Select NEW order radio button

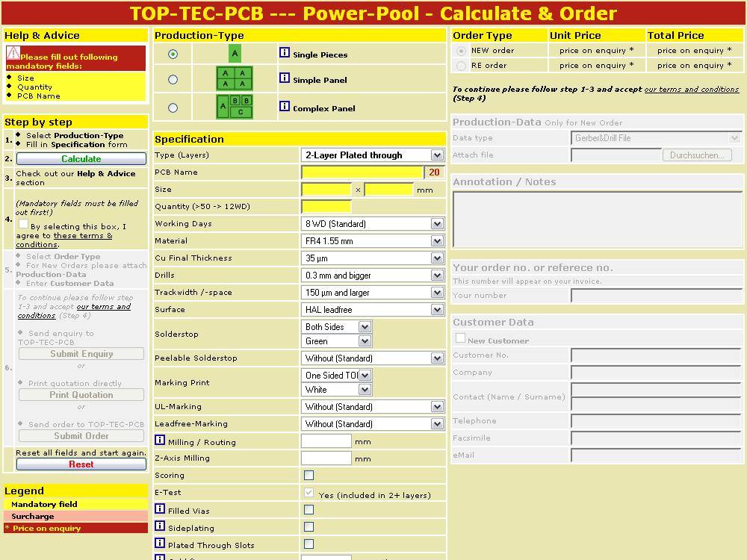(461, 51)
